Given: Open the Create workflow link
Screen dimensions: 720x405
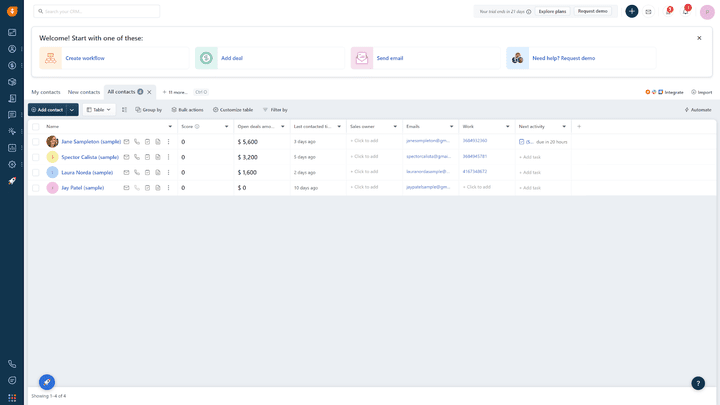Looking at the screenshot, I should pyautogui.click(x=85, y=58).
